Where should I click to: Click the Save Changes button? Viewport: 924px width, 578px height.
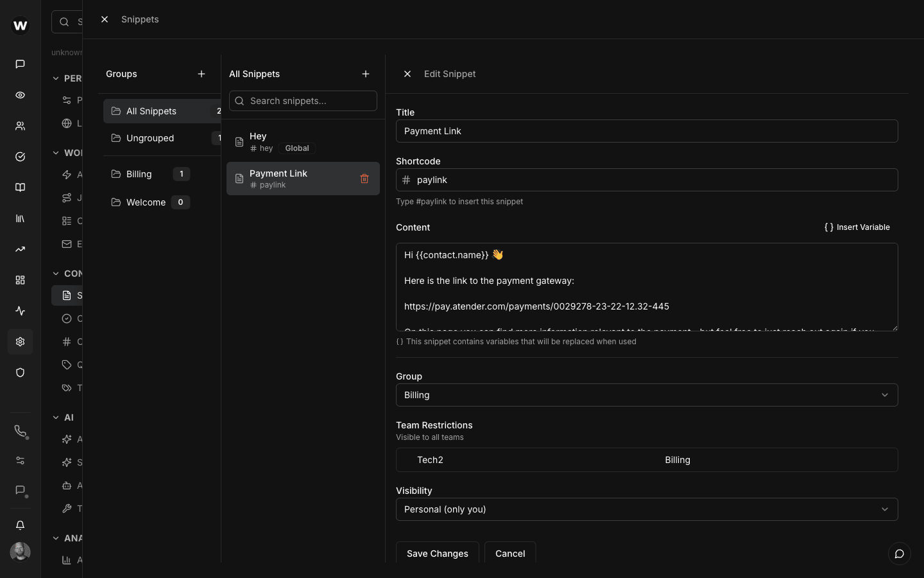(x=437, y=554)
